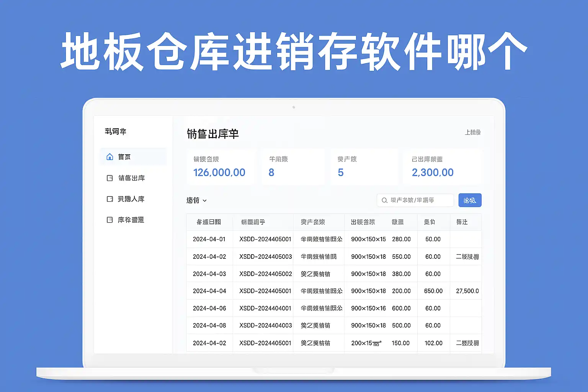The width and height of the screenshot is (588, 392).
Task: Click the icon beside the bottom sidebar item
Action: [x=110, y=220]
